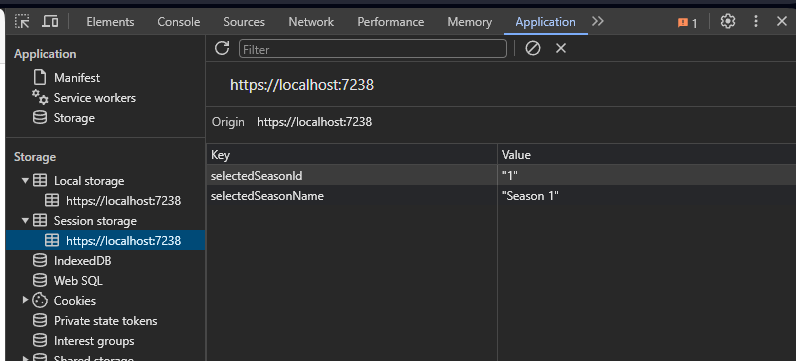Open DevTools settings gear
Screen dimensions: 796x361
pyautogui.click(x=728, y=21)
